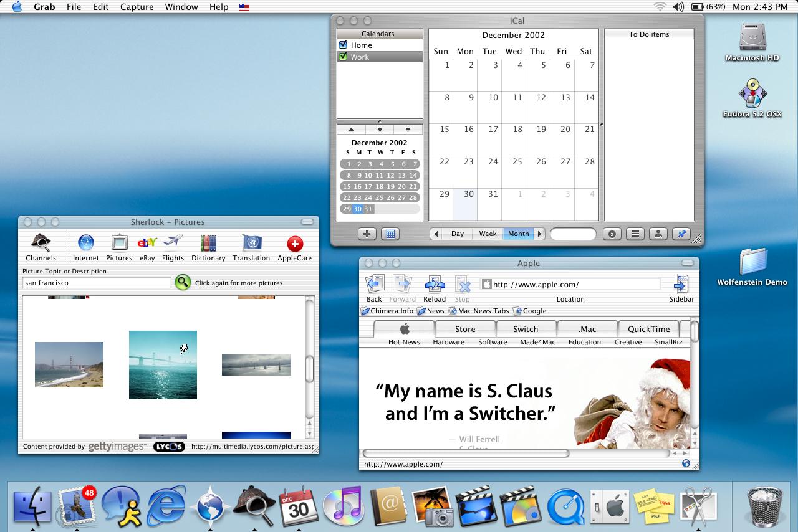Click the iCal add calendar plus button
The width and height of the screenshot is (798, 532).
(367, 234)
